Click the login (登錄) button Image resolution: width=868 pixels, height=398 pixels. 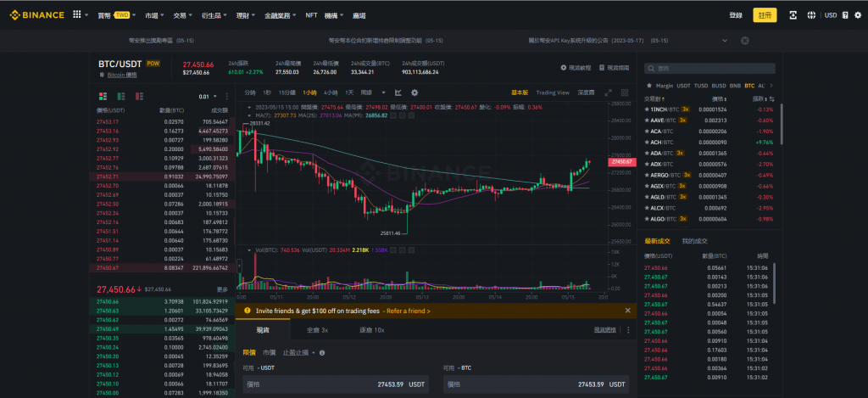click(736, 15)
